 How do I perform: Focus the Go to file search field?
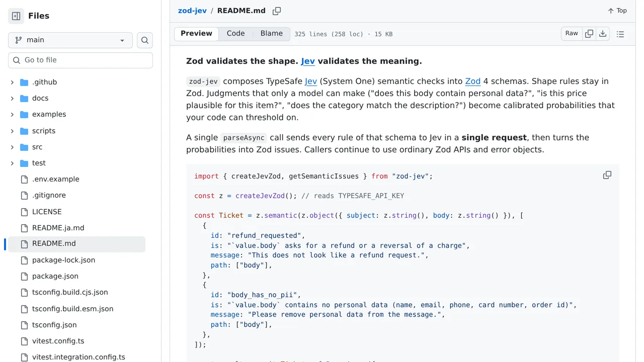pos(80,60)
